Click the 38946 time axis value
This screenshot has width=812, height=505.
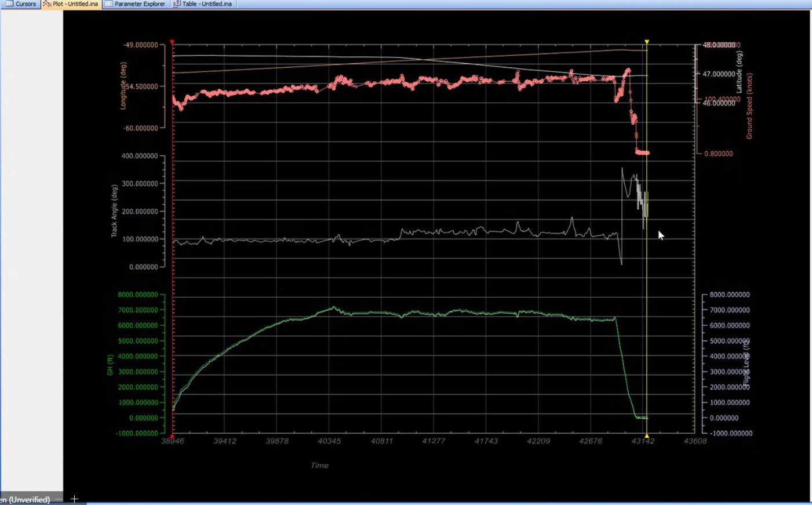click(x=173, y=441)
